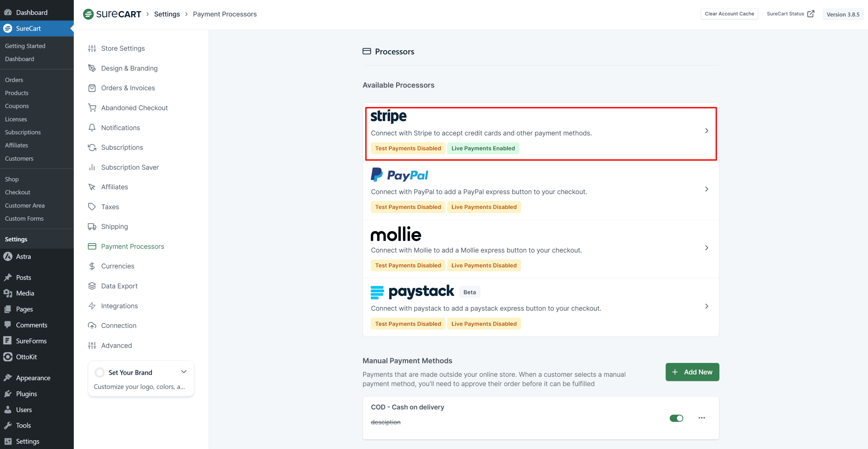Open Products in SureCart sidebar menu
Viewport: 868px width, 449px height.
pyautogui.click(x=17, y=93)
